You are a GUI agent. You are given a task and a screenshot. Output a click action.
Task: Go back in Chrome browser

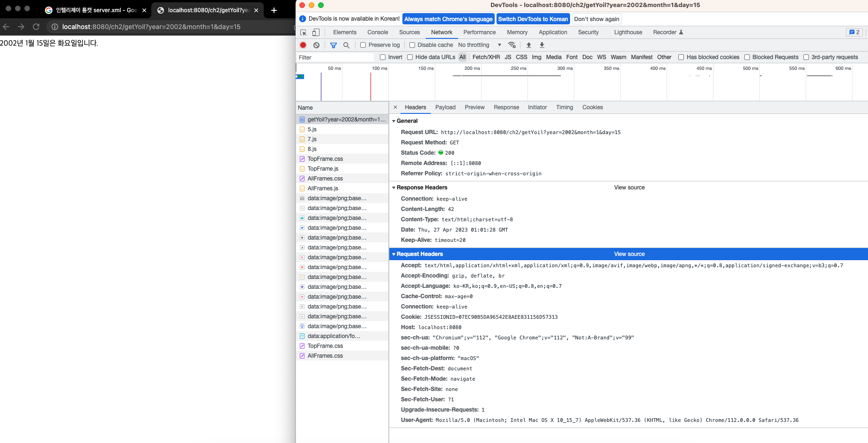pyautogui.click(x=6, y=27)
